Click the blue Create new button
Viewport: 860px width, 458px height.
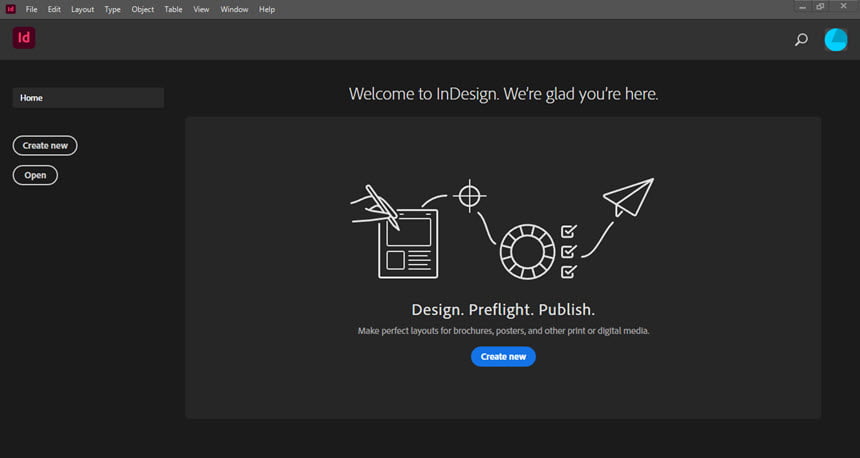coord(503,357)
